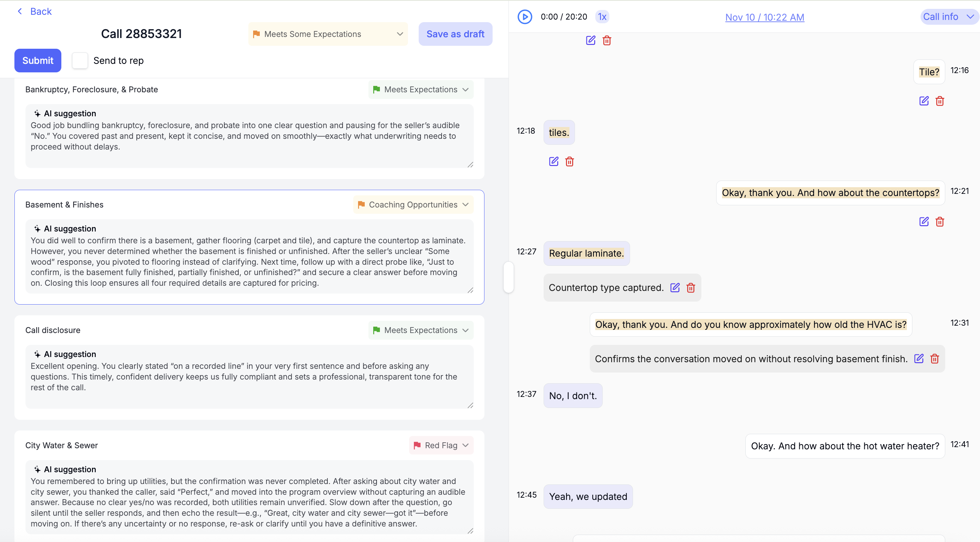The width and height of the screenshot is (980, 542).
Task: Open Basement & Finishes Coaching Opportunities dropdown
Action: pos(413,205)
